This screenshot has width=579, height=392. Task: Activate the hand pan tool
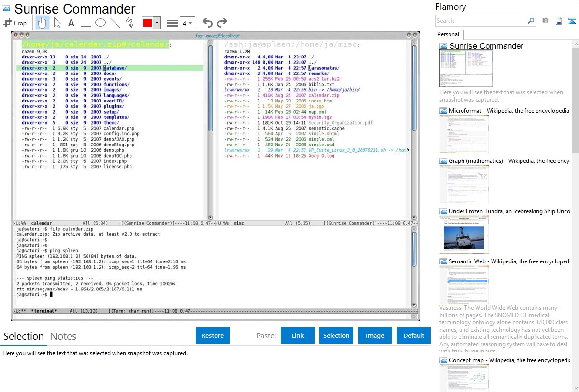click(x=42, y=23)
